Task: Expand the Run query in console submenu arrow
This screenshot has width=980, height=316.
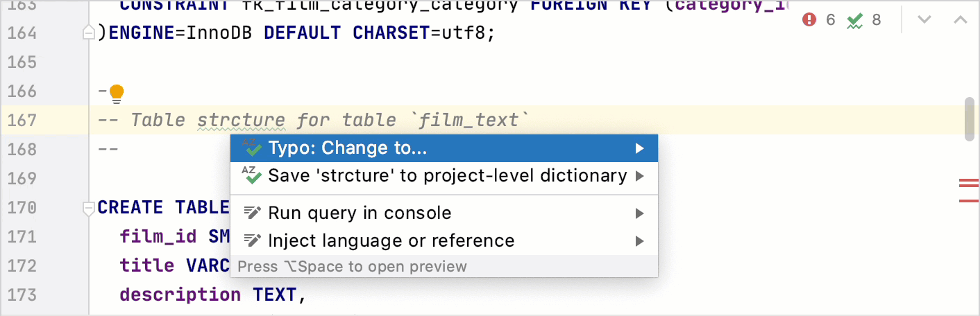Action: 639,213
